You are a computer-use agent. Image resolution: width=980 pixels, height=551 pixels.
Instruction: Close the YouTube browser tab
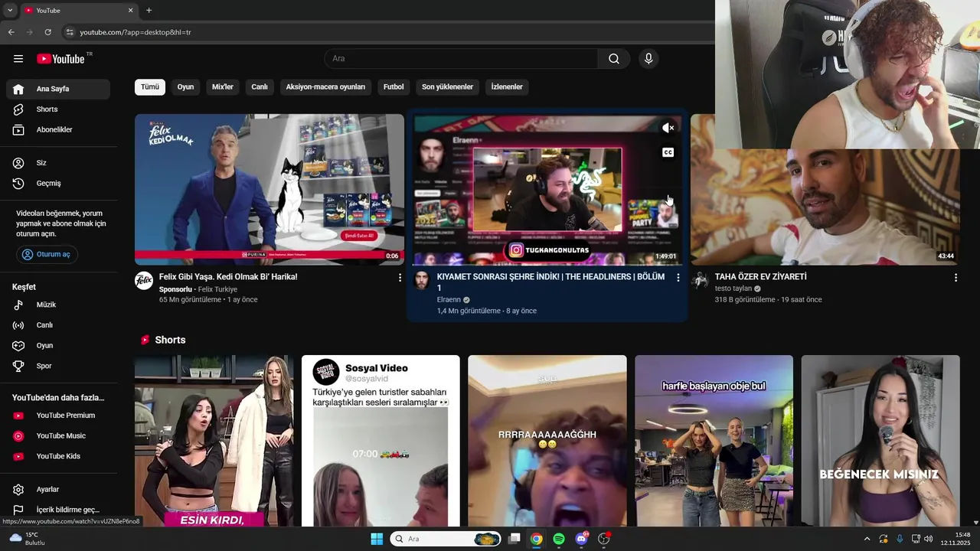point(130,11)
